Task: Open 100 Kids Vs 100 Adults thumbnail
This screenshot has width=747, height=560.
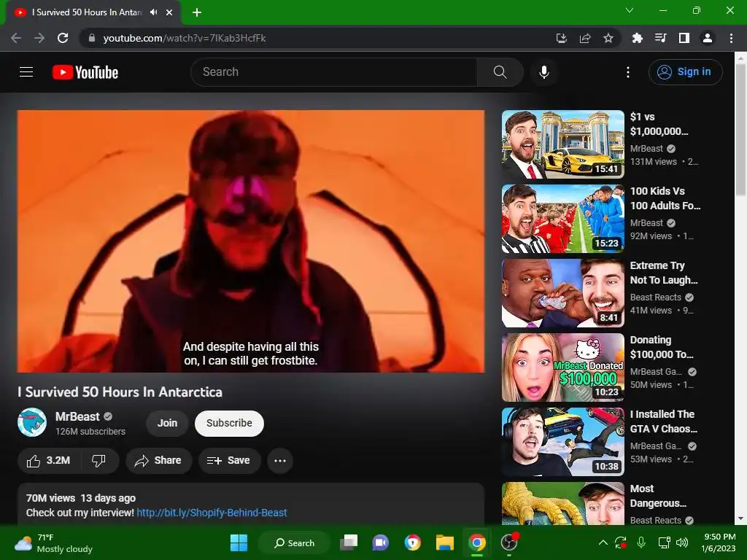Action: 562,219
